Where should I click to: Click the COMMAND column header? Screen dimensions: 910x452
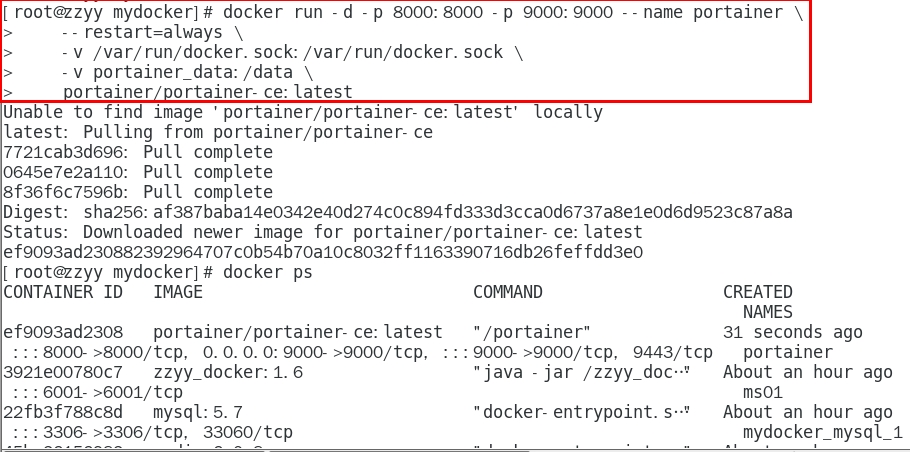tap(508, 292)
